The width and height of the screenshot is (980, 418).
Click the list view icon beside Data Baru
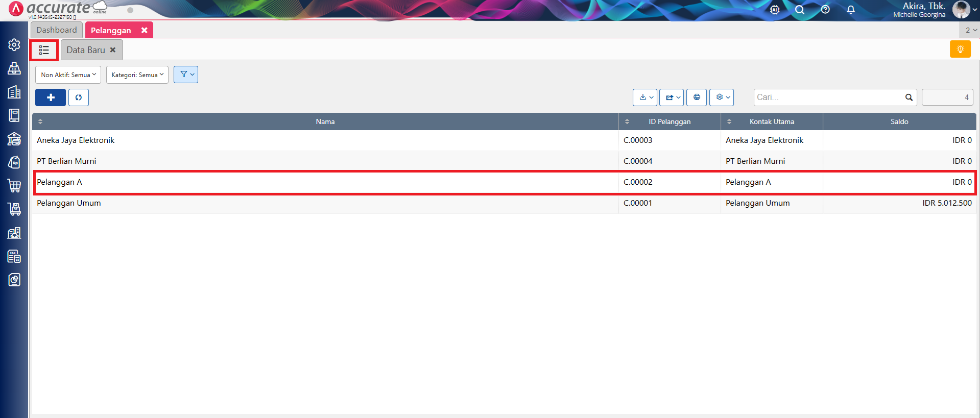click(44, 50)
